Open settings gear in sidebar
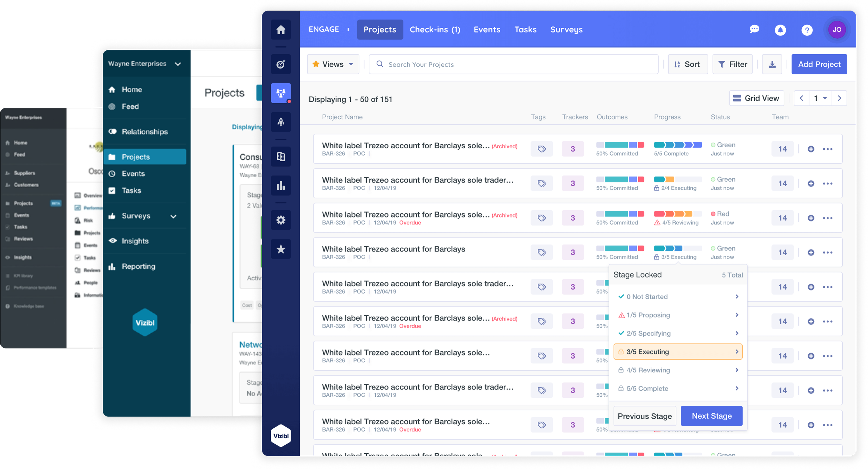868x469 pixels. (x=281, y=220)
